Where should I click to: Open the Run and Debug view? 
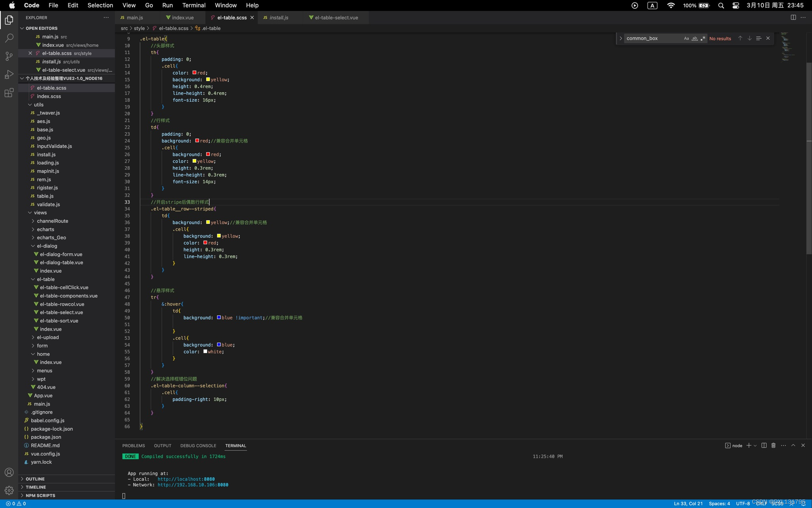[x=9, y=74]
